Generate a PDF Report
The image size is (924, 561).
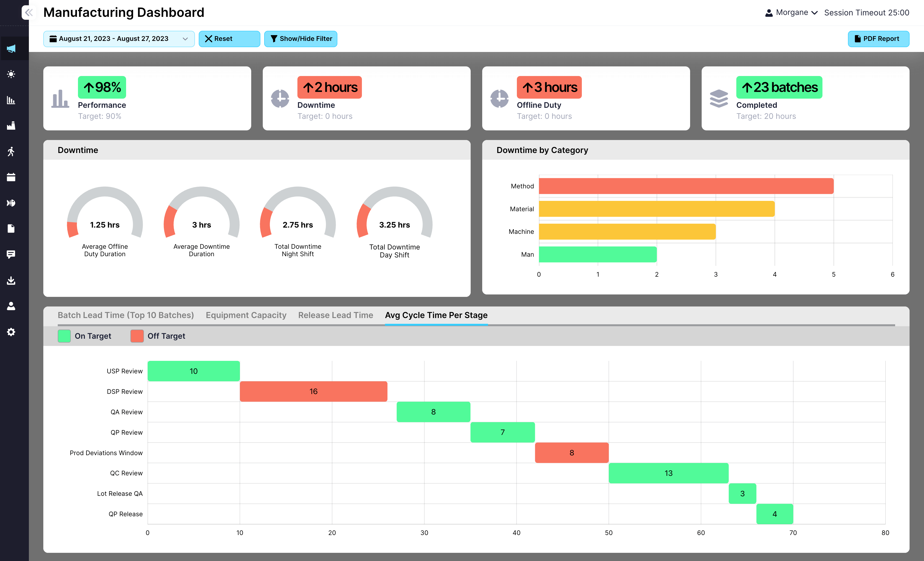click(879, 39)
